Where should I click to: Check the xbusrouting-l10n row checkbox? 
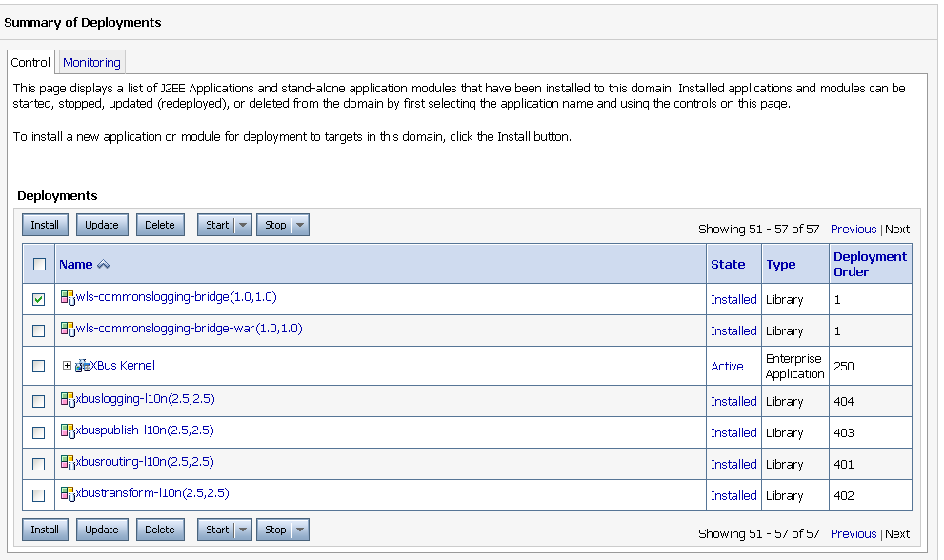[x=38, y=464]
